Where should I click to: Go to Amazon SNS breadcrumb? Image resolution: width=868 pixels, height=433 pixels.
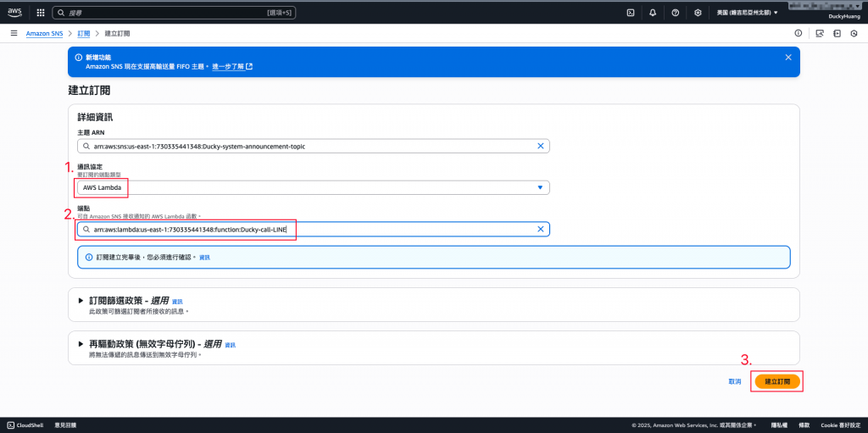44,34
